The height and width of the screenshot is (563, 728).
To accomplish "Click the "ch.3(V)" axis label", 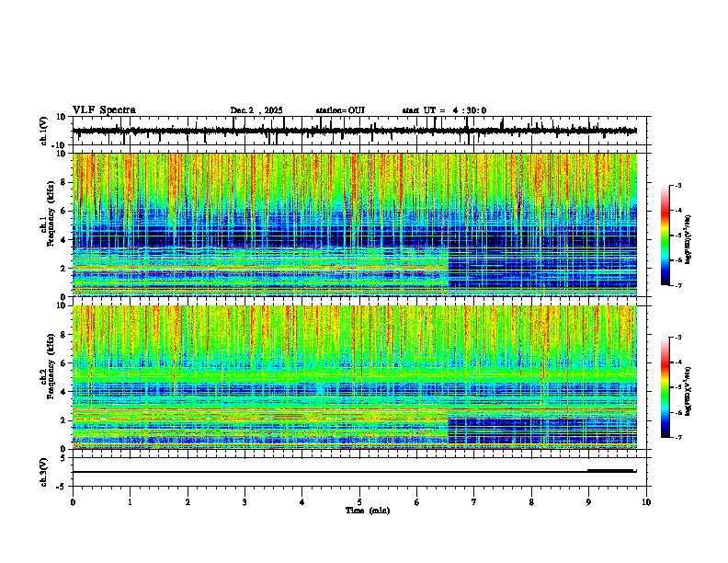I will pos(44,472).
